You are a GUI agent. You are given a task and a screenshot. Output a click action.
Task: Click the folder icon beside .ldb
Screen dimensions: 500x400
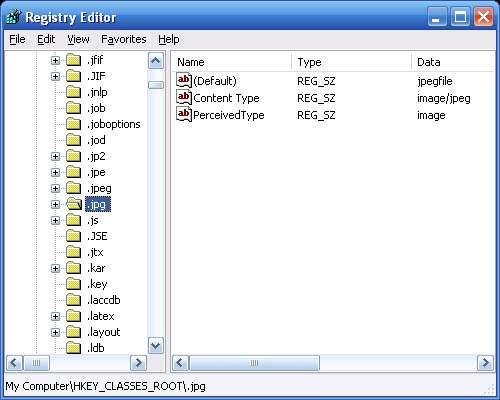coord(74,348)
